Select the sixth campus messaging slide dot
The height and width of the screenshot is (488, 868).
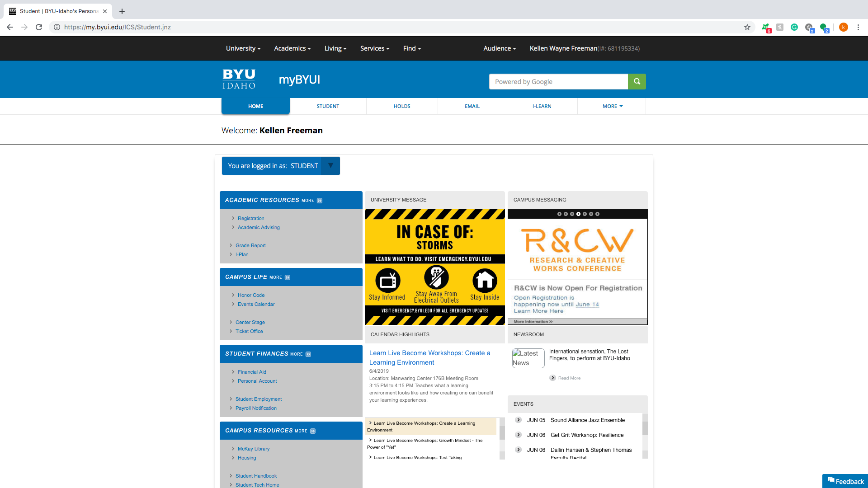591,214
